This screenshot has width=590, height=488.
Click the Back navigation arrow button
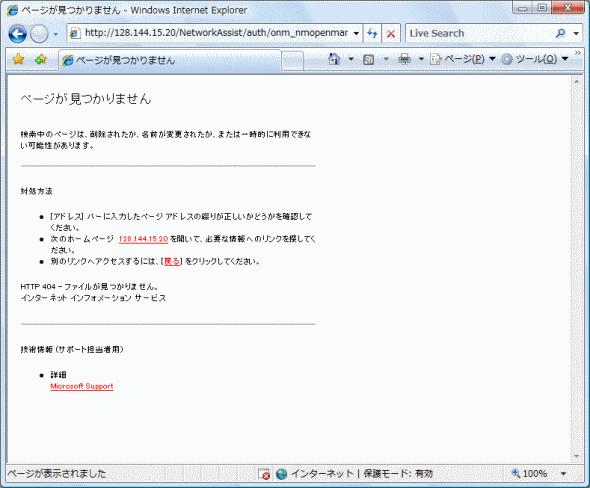click(x=17, y=34)
